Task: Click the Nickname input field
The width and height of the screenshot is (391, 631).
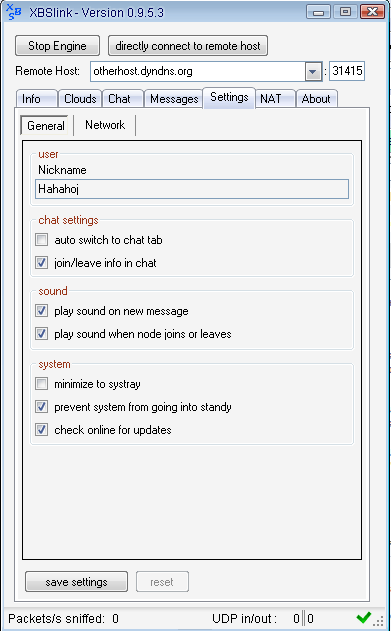Action: click(x=192, y=189)
